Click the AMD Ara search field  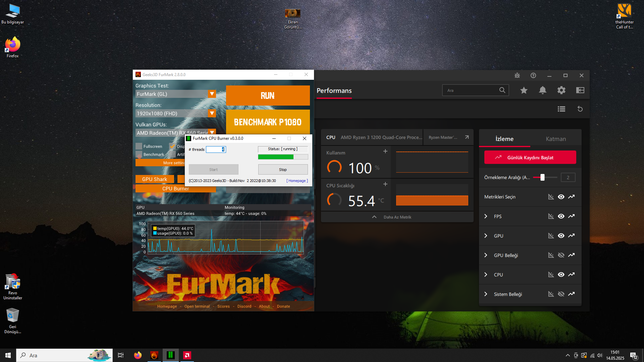coord(471,90)
